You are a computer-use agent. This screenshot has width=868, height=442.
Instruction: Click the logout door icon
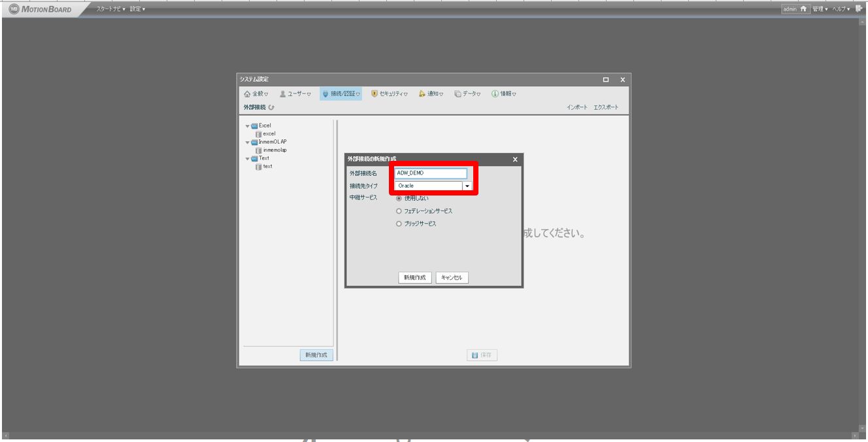coord(858,8)
